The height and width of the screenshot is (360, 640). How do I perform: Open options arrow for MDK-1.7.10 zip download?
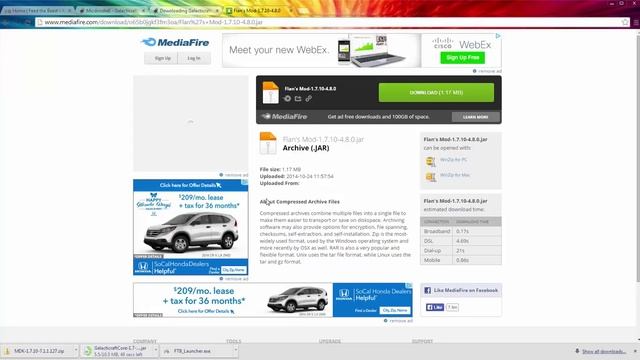click(76, 350)
